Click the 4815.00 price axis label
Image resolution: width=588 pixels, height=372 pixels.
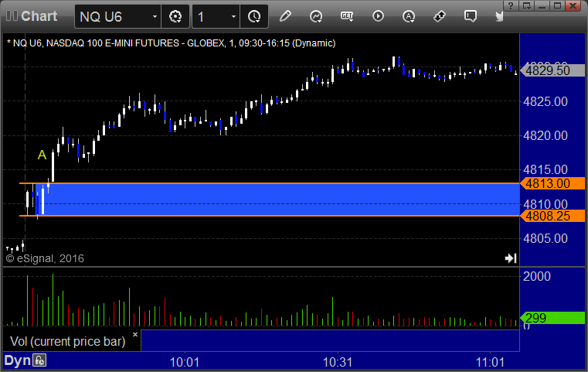546,169
